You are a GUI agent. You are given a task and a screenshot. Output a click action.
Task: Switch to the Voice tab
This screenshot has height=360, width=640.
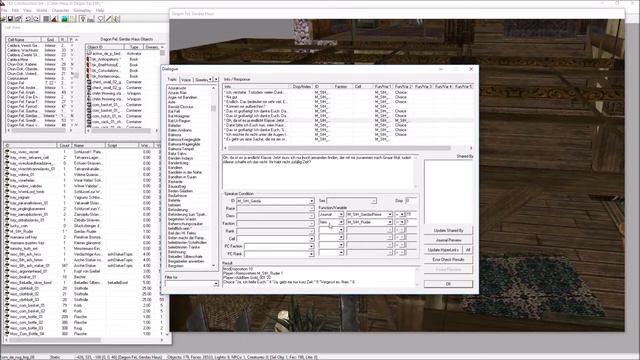(x=186, y=80)
